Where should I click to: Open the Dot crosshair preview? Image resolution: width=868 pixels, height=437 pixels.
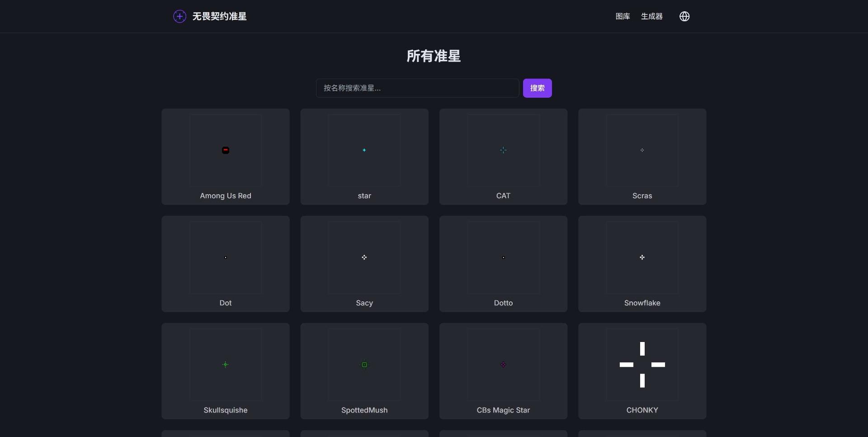click(226, 257)
